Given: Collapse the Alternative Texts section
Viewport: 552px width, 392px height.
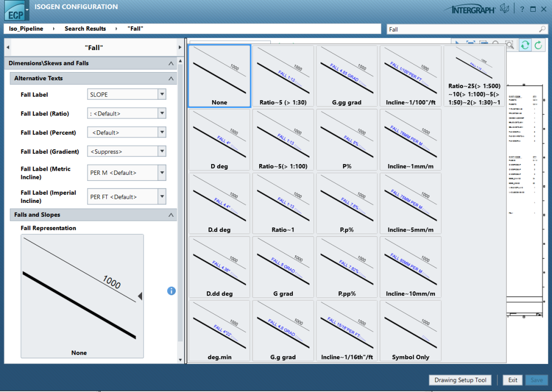Looking at the screenshot, I should tap(171, 79).
